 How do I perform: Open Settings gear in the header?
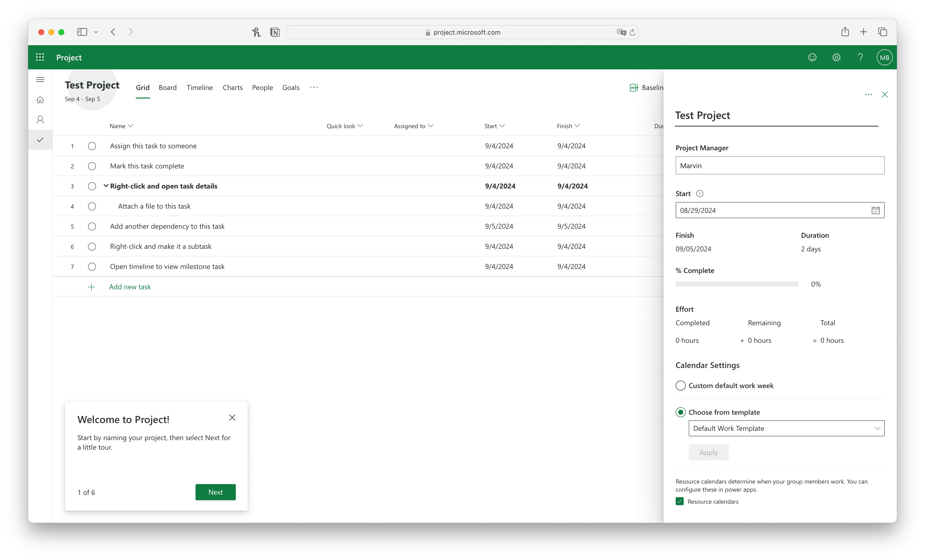tap(836, 57)
